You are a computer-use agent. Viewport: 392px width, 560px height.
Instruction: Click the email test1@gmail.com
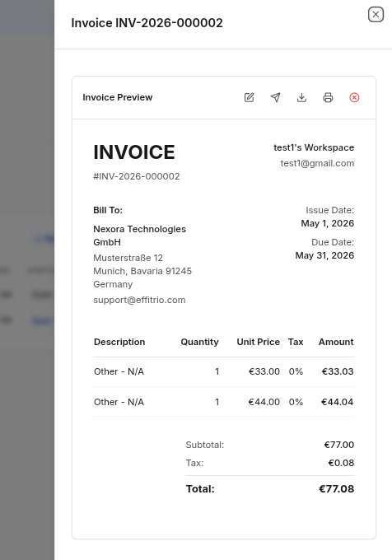317,163
